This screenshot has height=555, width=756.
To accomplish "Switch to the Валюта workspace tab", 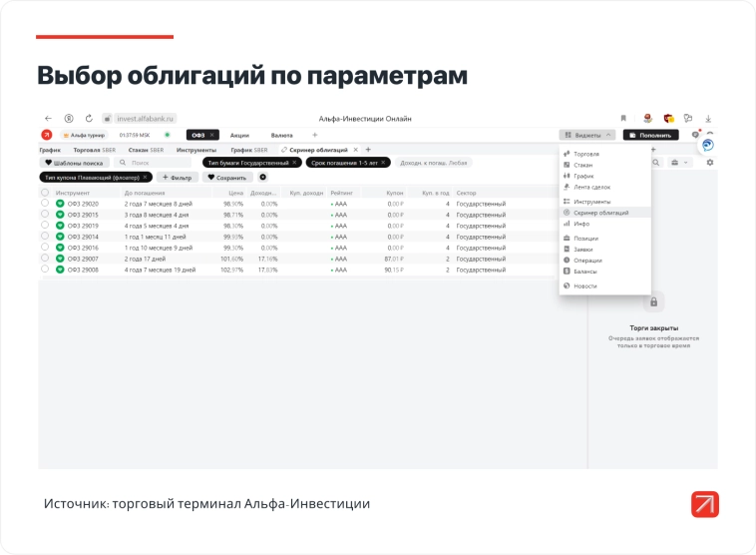I will 281,135.
